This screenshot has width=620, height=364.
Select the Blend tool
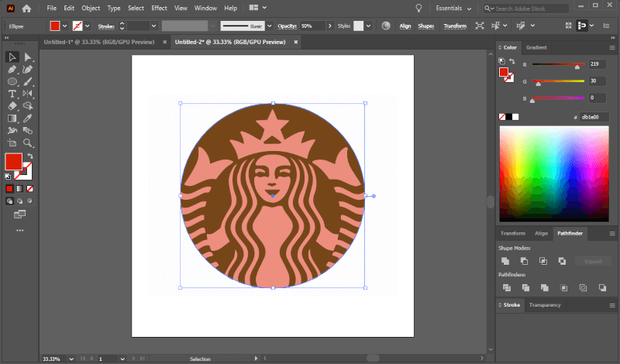28,130
